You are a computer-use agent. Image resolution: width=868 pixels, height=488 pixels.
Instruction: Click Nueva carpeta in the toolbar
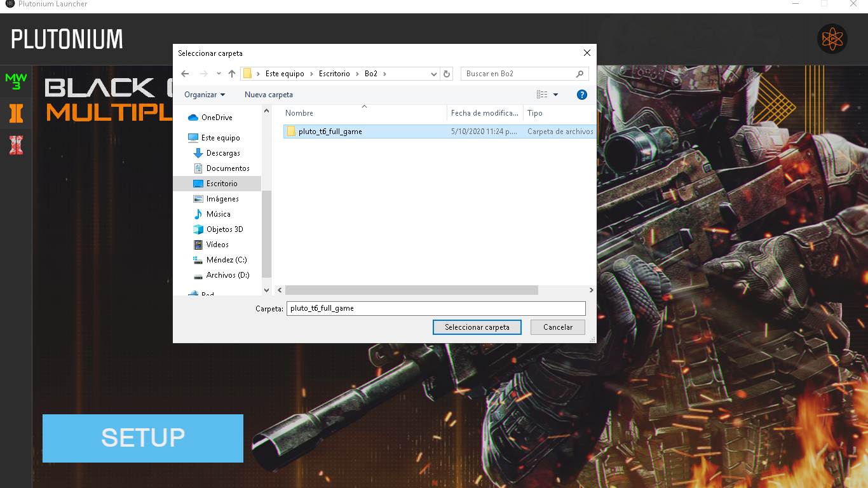[268, 95]
